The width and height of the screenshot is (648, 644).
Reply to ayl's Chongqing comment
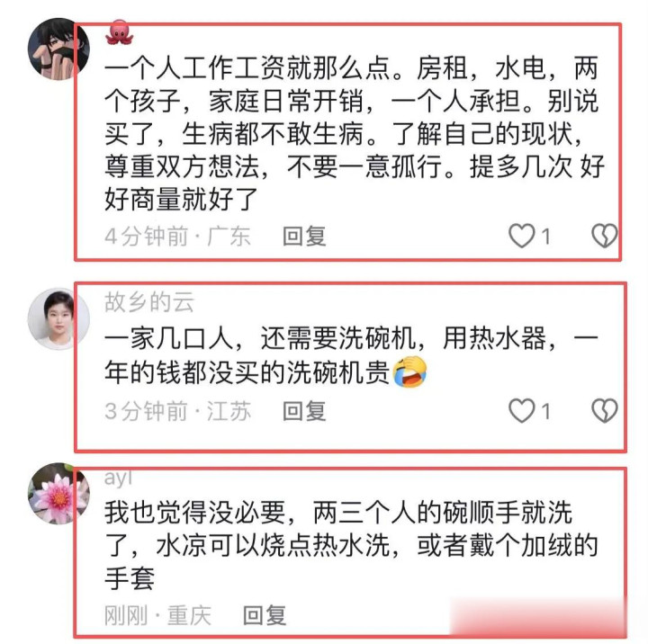pyautogui.click(x=265, y=615)
